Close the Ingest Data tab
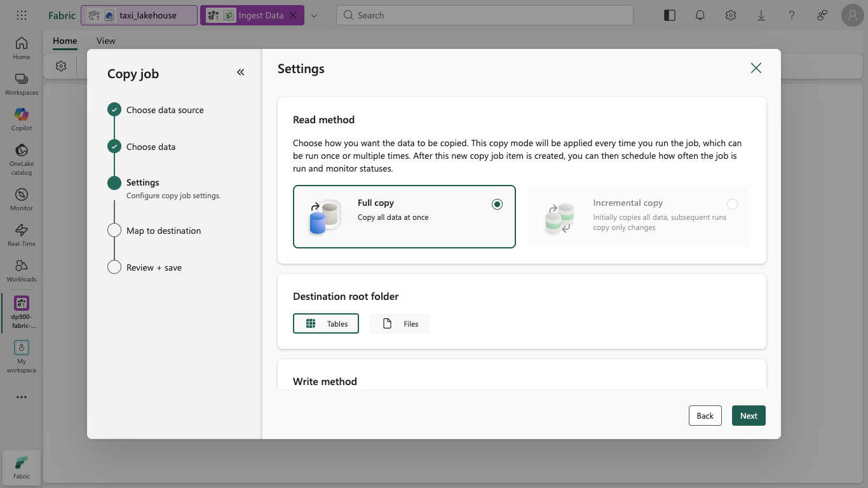 [x=293, y=15]
